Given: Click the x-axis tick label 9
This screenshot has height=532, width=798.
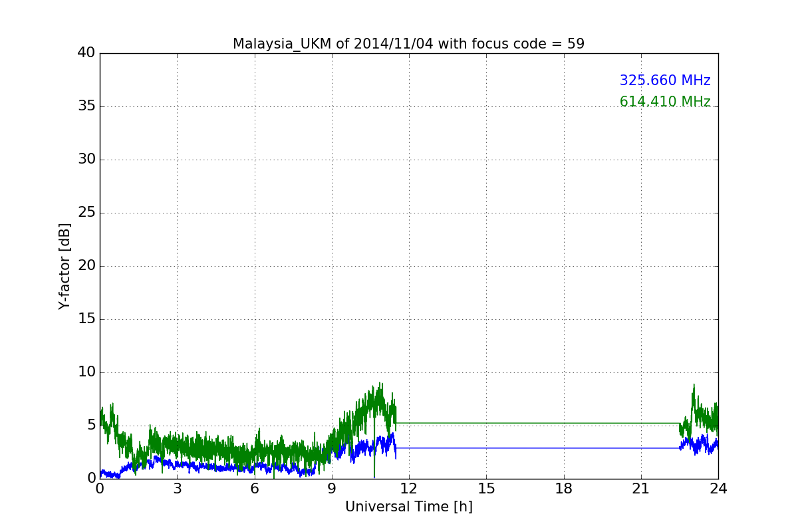Looking at the screenshot, I should pos(332,489).
